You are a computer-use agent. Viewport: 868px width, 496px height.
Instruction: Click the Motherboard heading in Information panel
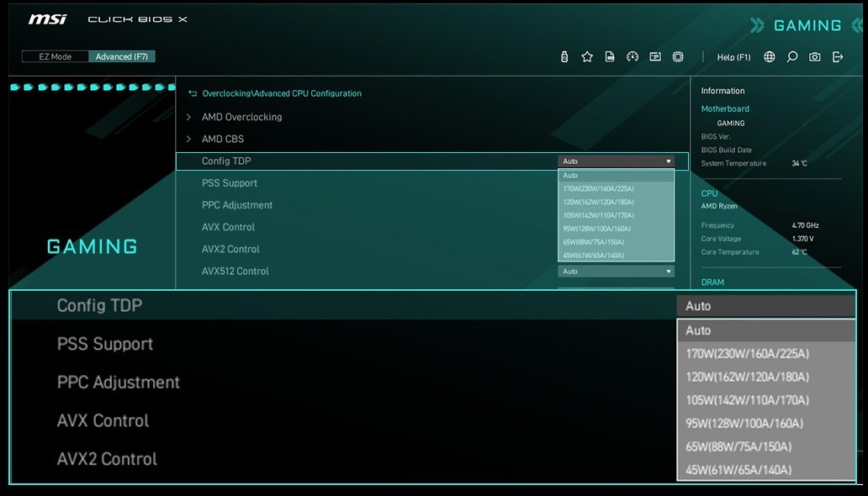(x=725, y=109)
